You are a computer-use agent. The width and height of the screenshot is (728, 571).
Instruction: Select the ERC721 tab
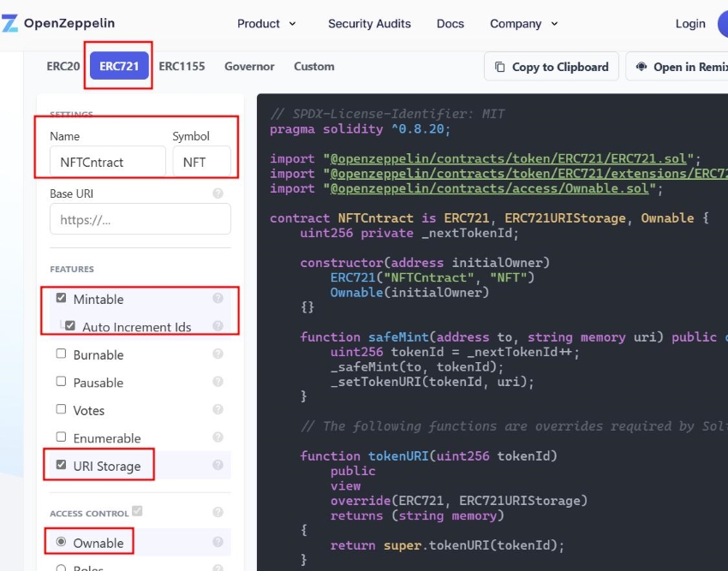click(x=119, y=65)
